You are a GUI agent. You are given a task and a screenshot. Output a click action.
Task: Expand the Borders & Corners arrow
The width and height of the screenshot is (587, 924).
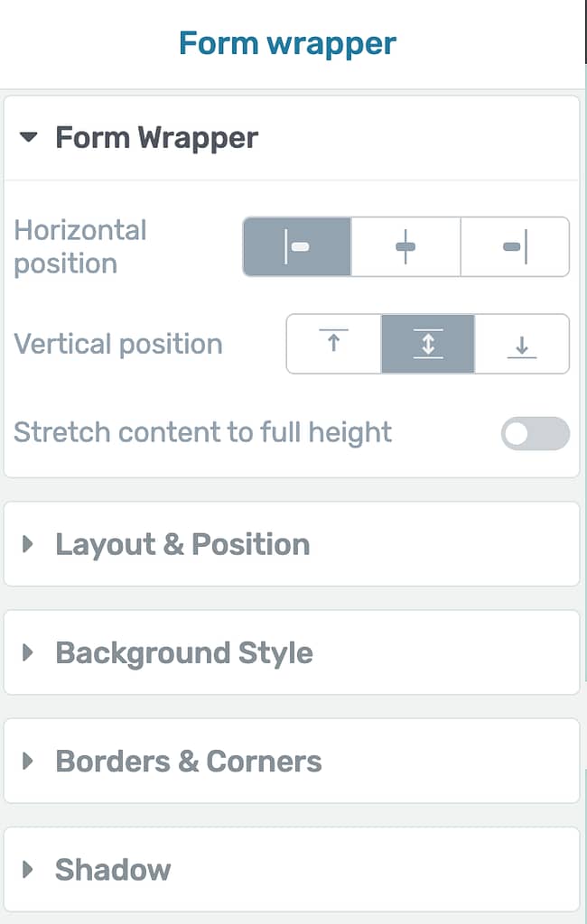click(27, 761)
